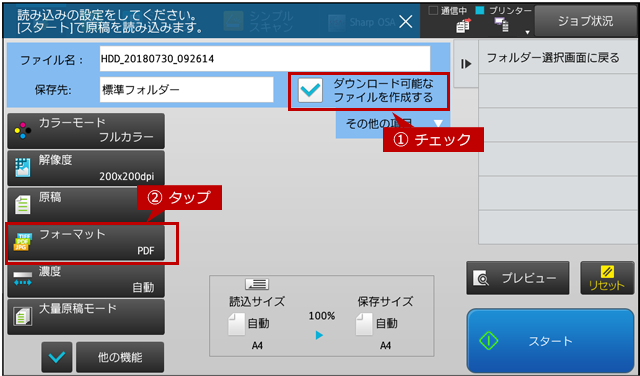
Task: Click the green diamond icon on Start button
Action: click(x=489, y=340)
